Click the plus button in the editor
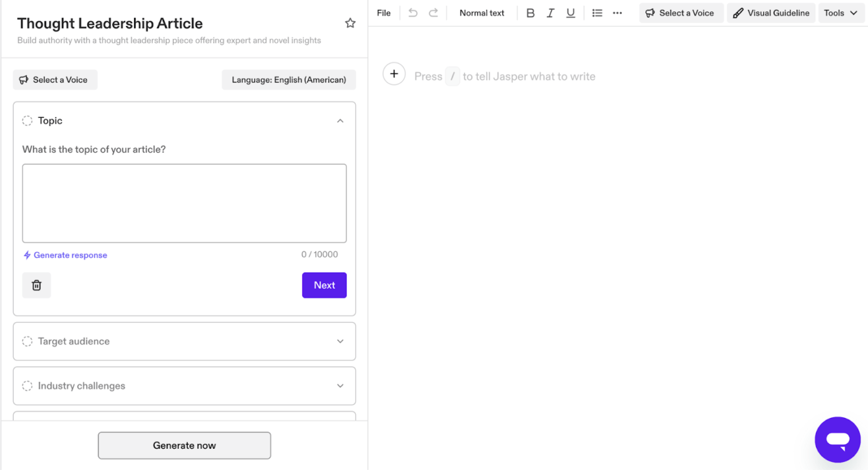This screenshot has height=470, width=868. point(394,74)
